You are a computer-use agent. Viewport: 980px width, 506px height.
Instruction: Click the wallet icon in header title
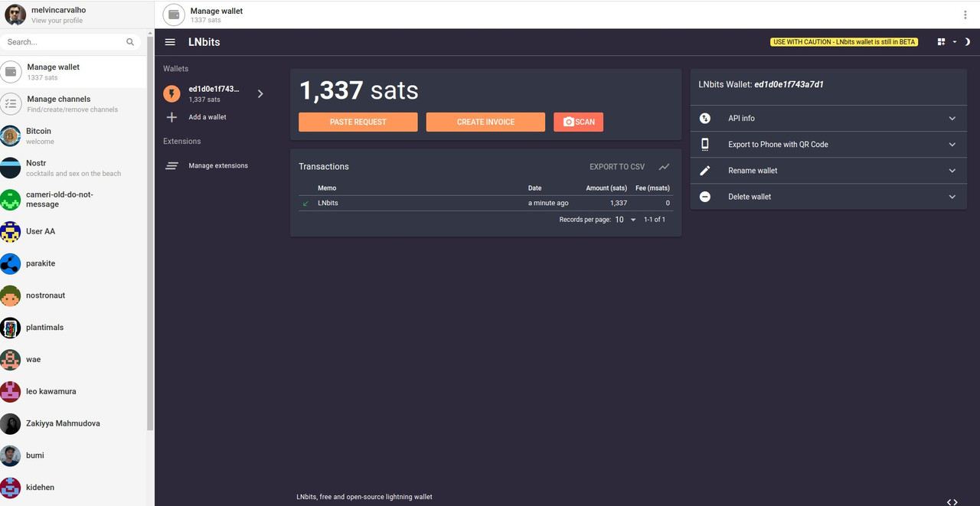174,15
